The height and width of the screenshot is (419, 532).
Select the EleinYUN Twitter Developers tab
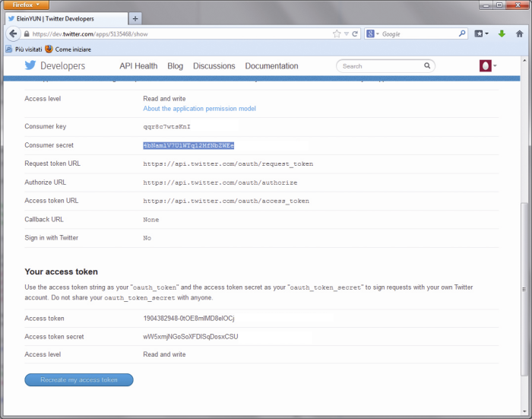click(x=65, y=18)
